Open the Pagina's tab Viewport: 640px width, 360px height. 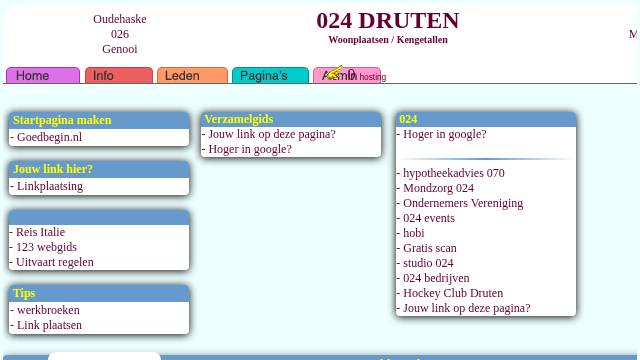(270, 76)
